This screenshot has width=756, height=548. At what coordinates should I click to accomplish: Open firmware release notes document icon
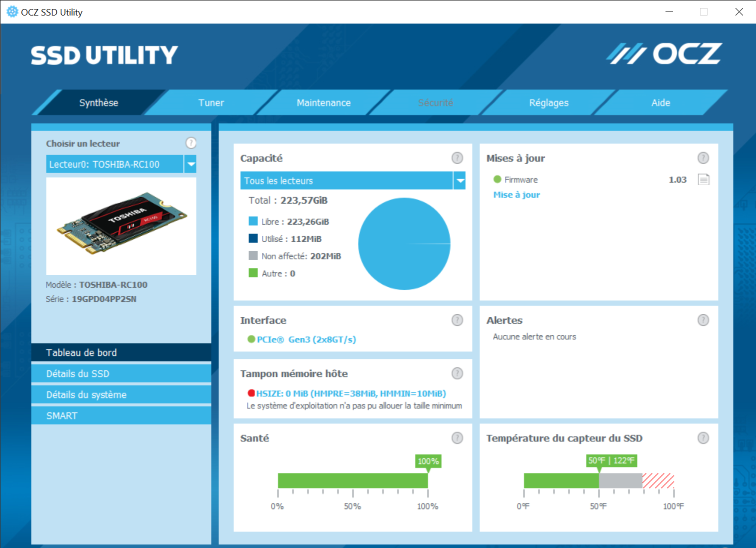tap(703, 179)
